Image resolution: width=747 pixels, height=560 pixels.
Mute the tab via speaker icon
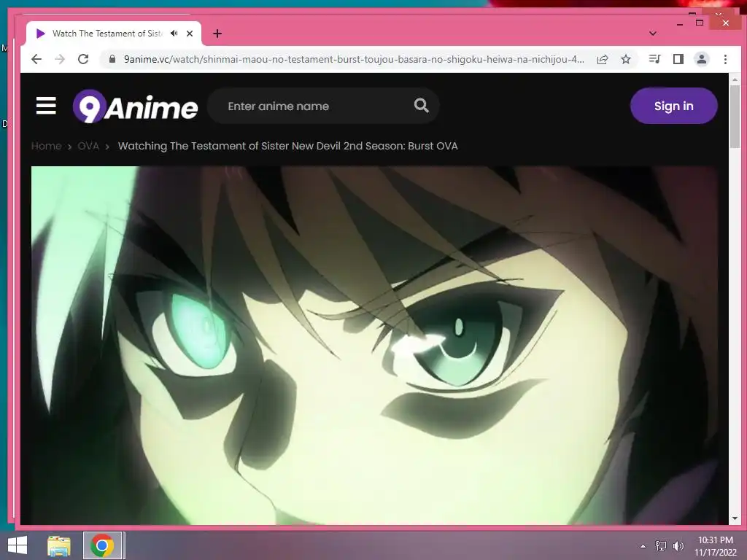(174, 34)
